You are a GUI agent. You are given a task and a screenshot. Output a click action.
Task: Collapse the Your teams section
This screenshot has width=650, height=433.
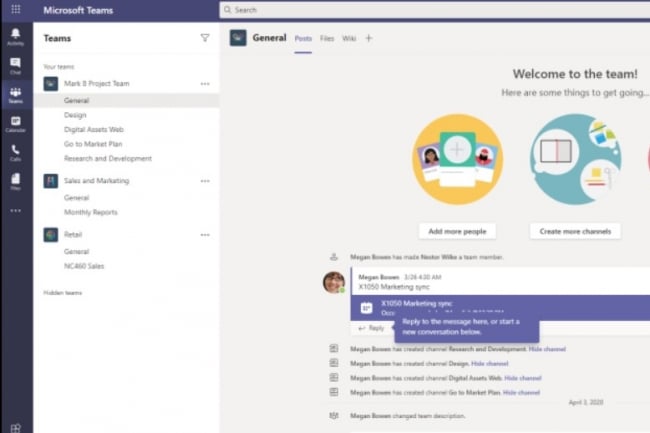pos(58,67)
